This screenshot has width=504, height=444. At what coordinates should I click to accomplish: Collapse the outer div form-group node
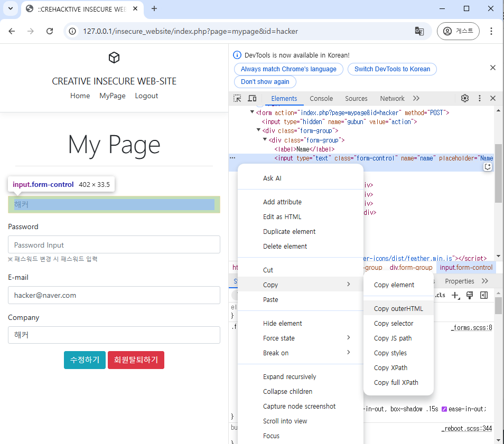pos(258,130)
